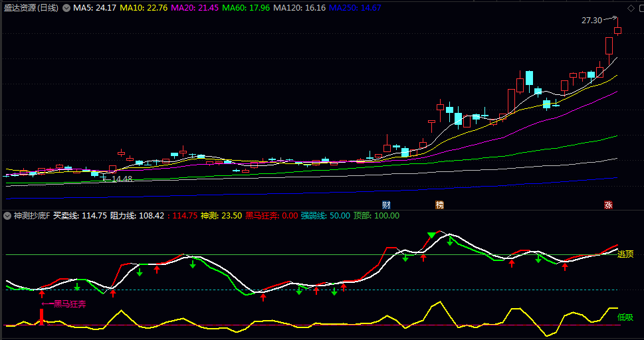Click the diamond icon at top right
The height and width of the screenshot is (340, 644).
630,8
